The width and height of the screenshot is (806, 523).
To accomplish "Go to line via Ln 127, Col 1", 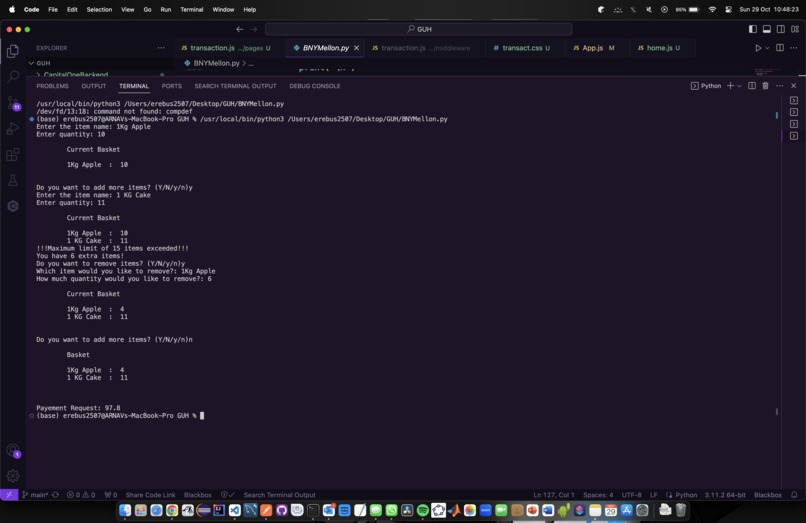I will (x=554, y=495).
